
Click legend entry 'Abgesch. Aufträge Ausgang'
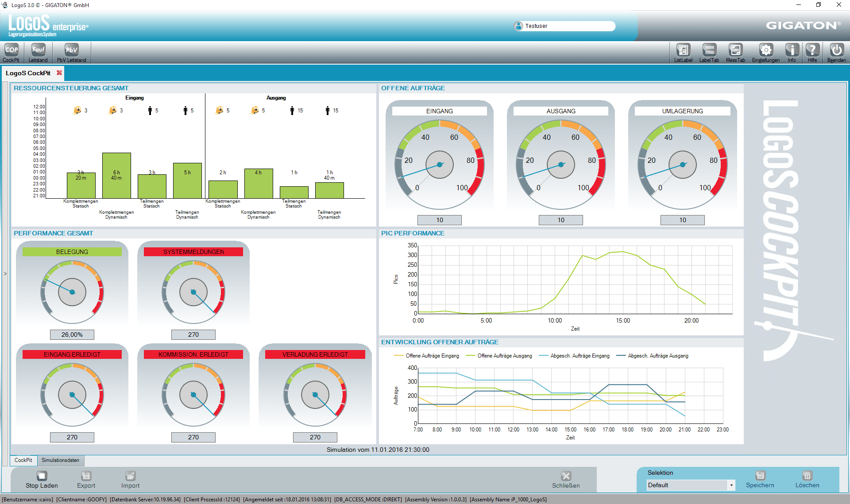click(x=653, y=356)
